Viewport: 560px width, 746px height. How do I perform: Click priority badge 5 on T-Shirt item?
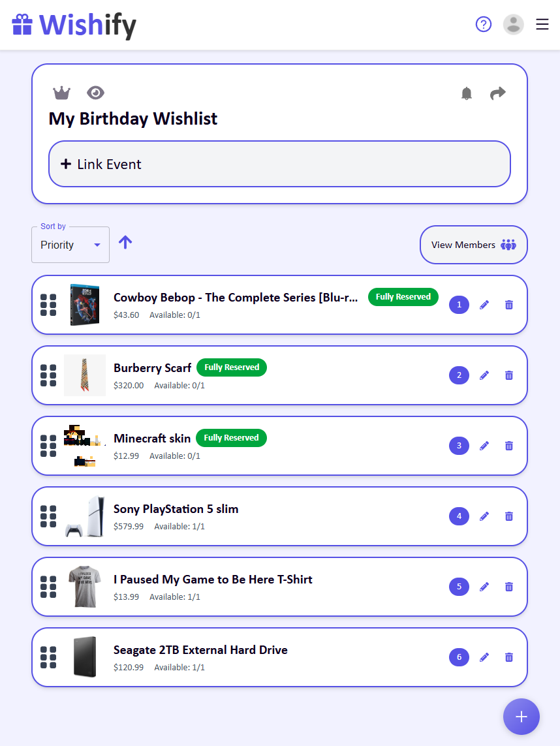(459, 587)
